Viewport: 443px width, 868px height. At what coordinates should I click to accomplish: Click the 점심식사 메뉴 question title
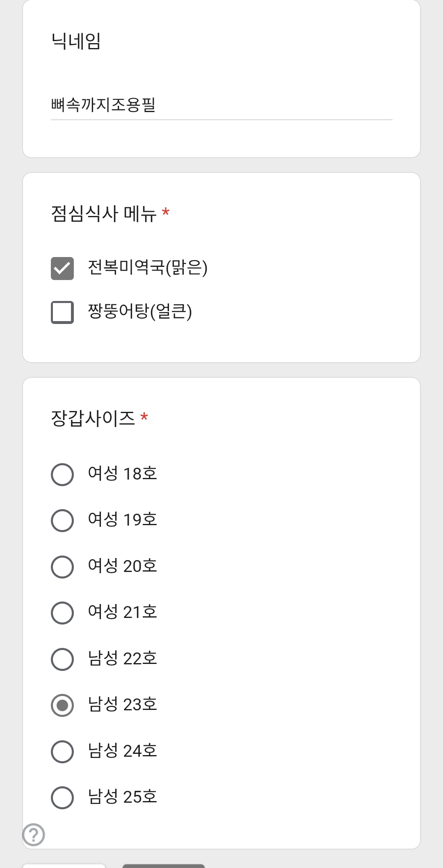click(x=104, y=214)
